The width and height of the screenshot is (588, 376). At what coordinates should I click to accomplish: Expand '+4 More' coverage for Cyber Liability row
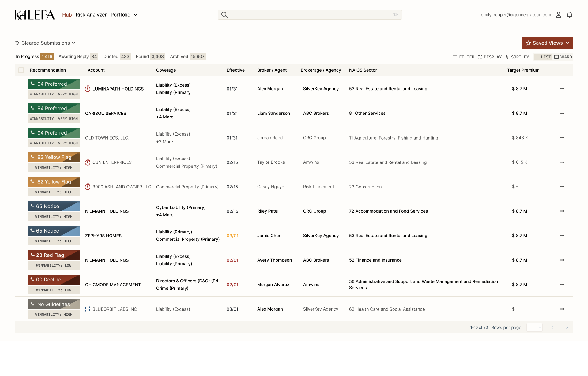tap(165, 215)
